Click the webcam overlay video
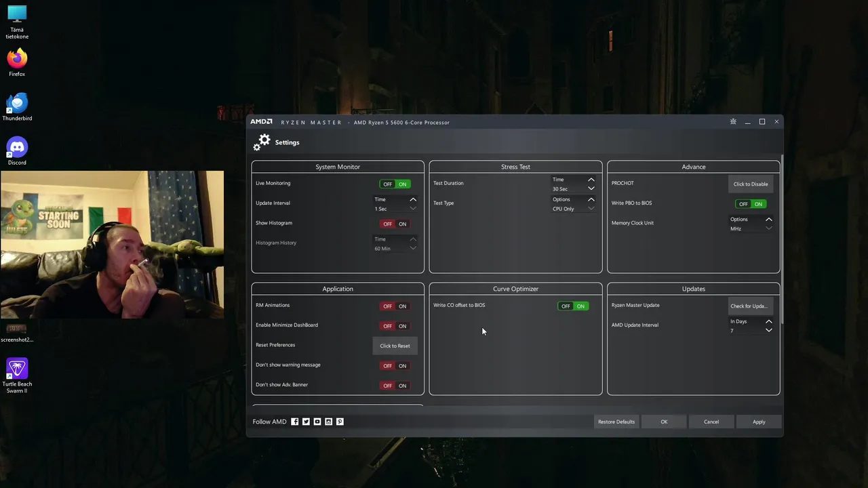The width and height of the screenshot is (868, 488). (x=112, y=245)
